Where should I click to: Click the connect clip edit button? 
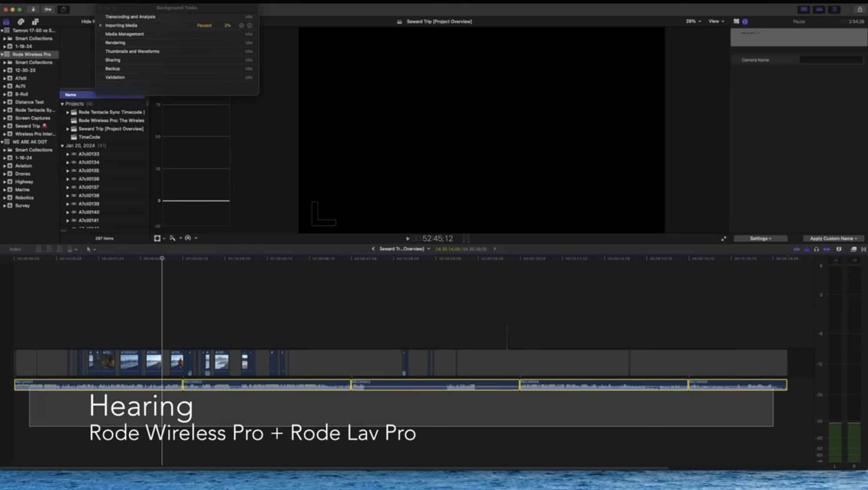click(x=39, y=249)
